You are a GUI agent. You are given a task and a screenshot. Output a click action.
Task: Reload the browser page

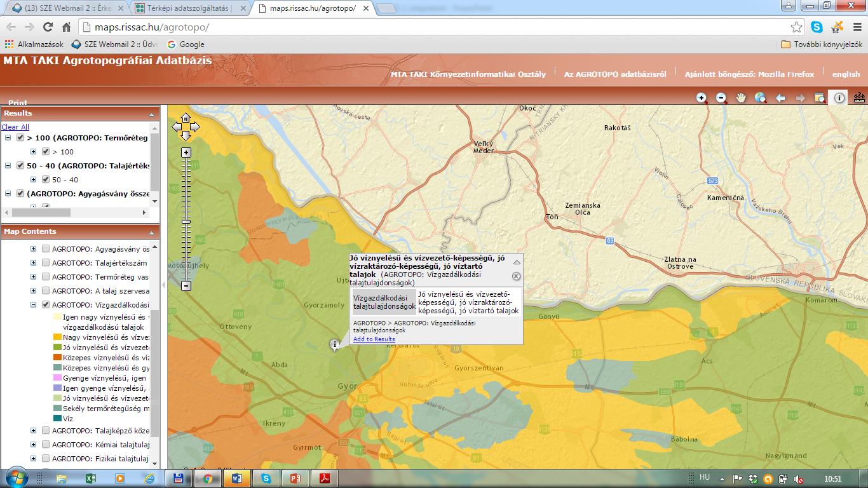(x=48, y=27)
